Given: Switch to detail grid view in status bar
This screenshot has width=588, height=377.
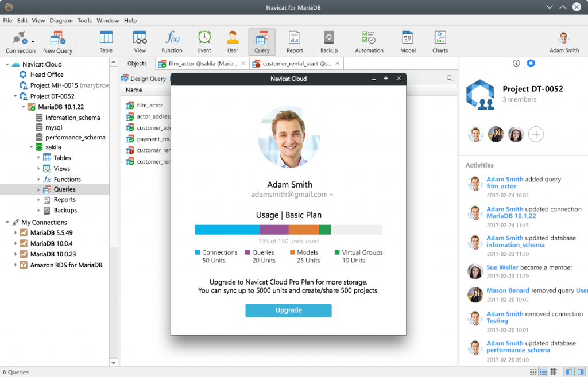Looking at the screenshot, I should click(554, 372).
